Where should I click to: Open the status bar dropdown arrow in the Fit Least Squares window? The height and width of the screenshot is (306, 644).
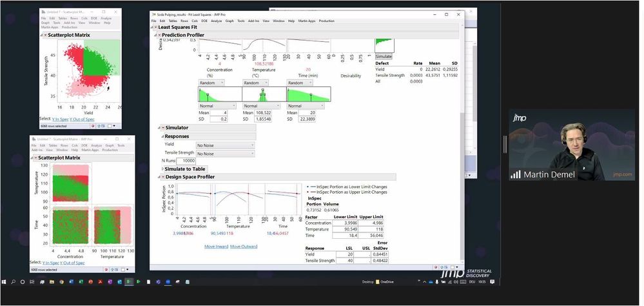(x=457, y=267)
